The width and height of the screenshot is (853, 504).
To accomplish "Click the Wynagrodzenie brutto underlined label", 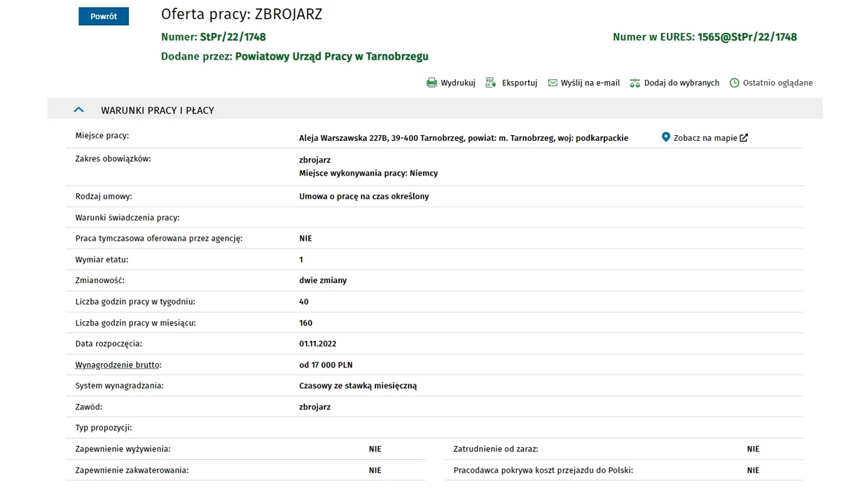I will [118, 365].
